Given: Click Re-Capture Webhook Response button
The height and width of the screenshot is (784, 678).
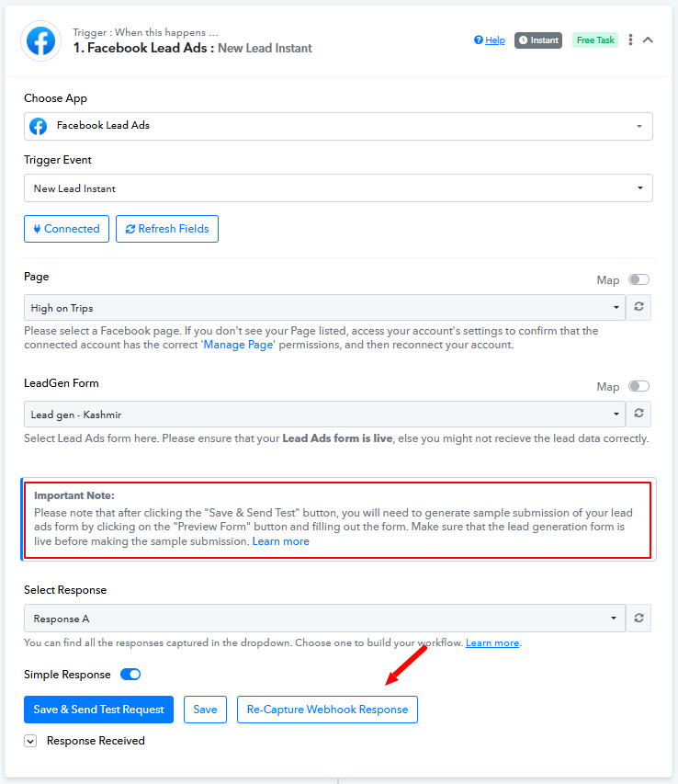Looking at the screenshot, I should tap(327, 710).
